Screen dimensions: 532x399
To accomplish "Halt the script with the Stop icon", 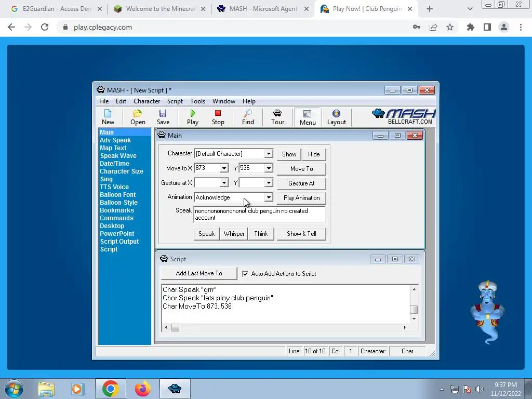I will pyautogui.click(x=218, y=117).
